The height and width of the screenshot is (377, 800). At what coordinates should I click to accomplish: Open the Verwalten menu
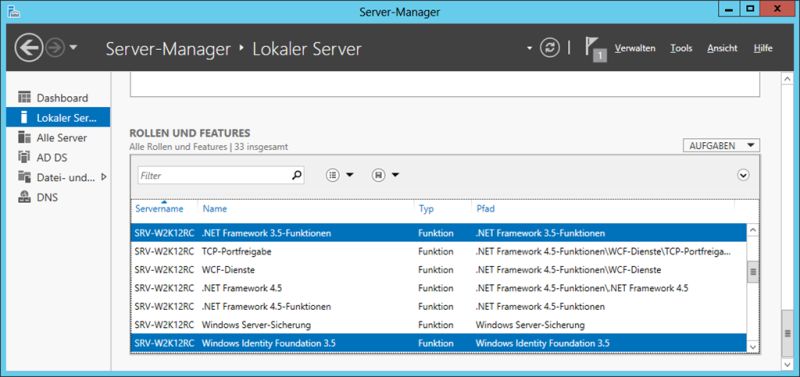[635, 48]
